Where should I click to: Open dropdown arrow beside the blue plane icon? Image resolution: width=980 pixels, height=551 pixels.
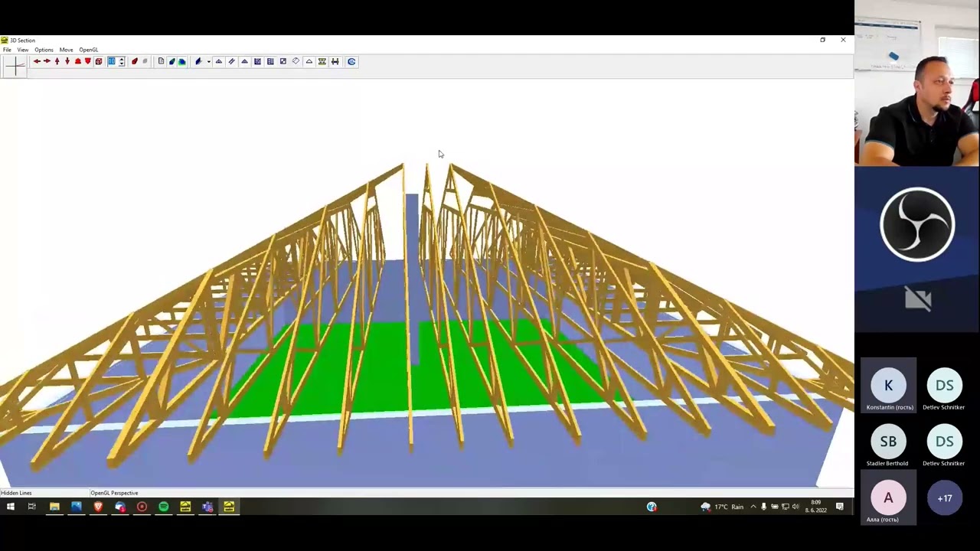pyautogui.click(x=208, y=62)
